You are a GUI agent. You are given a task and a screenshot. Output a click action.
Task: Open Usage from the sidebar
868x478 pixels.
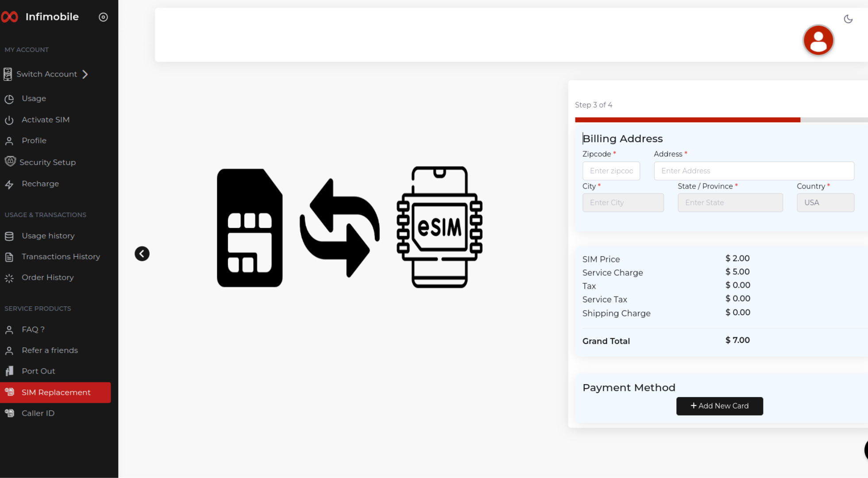[x=34, y=99]
